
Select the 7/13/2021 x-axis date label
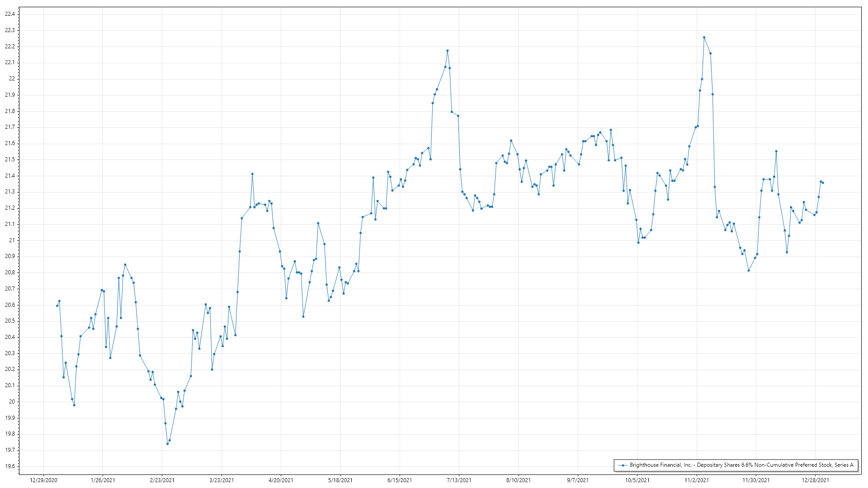[x=459, y=480]
